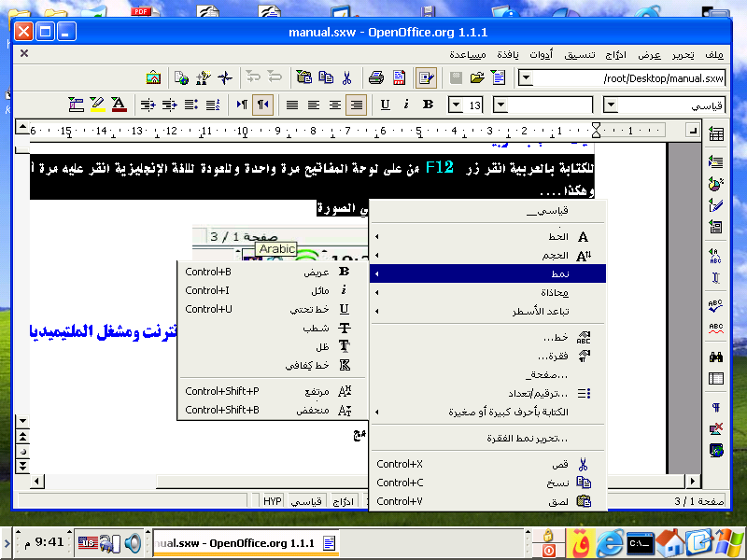Viewport: 747px width, 560px height.
Task: Open the تحرير Edit menu
Action: tap(684, 55)
